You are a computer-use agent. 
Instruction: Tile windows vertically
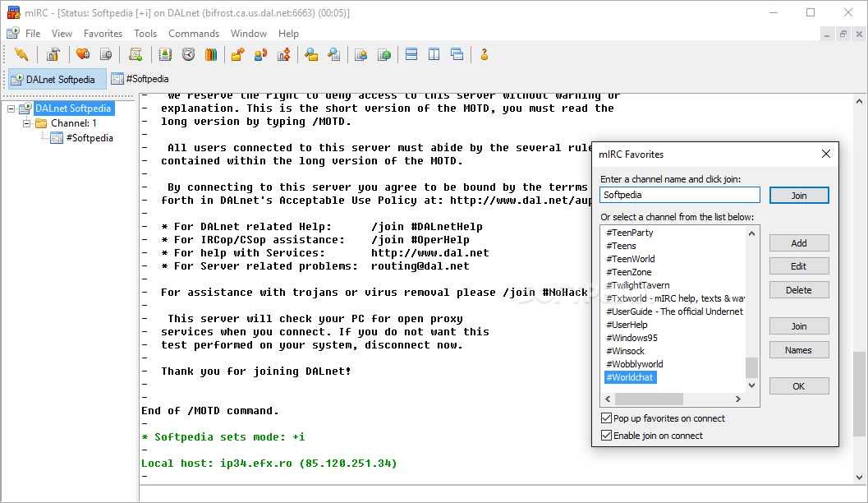click(434, 54)
